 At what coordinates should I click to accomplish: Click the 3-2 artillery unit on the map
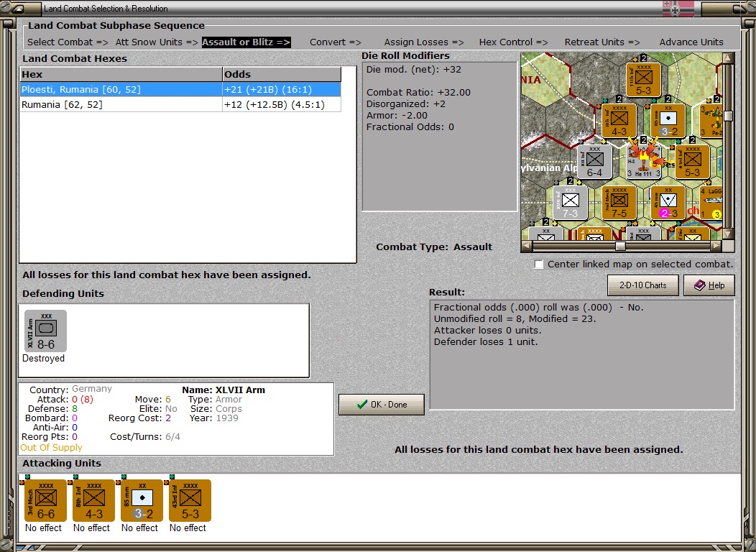(x=668, y=121)
